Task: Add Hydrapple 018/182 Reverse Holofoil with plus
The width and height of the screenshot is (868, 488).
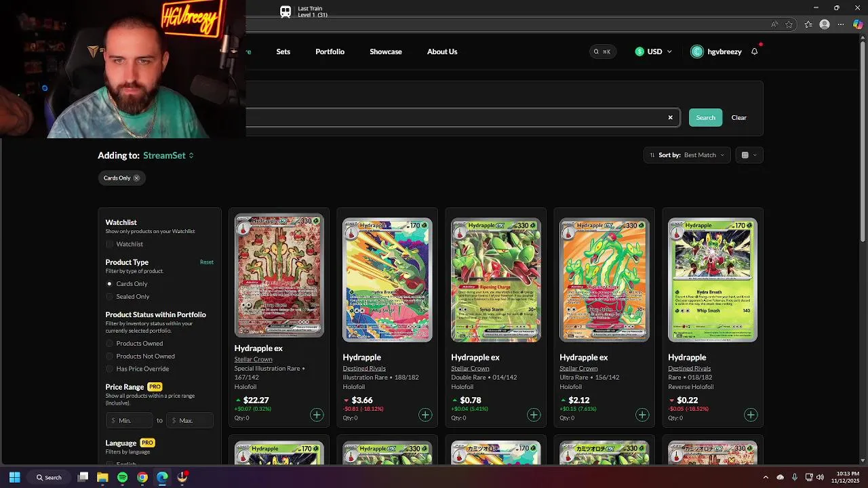Action: click(x=751, y=415)
